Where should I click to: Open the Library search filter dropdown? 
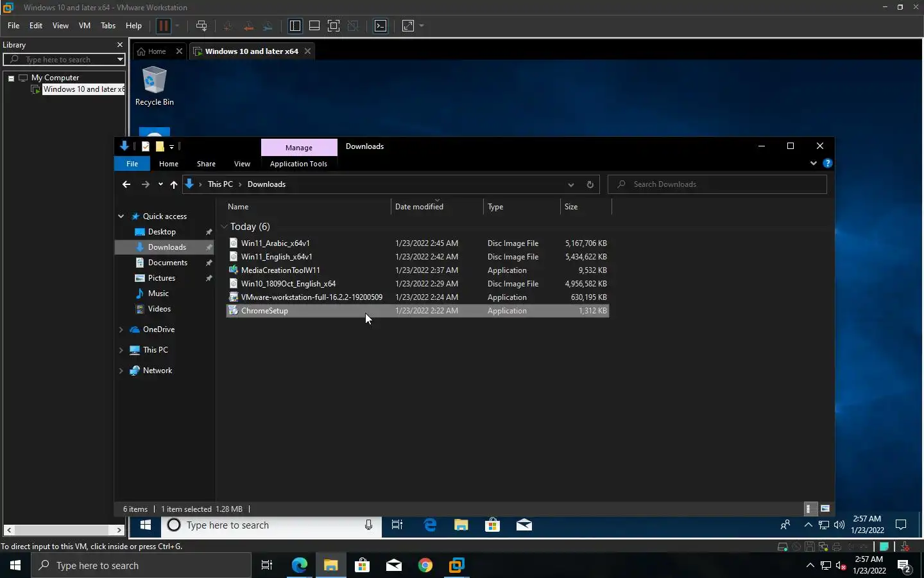coord(120,60)
